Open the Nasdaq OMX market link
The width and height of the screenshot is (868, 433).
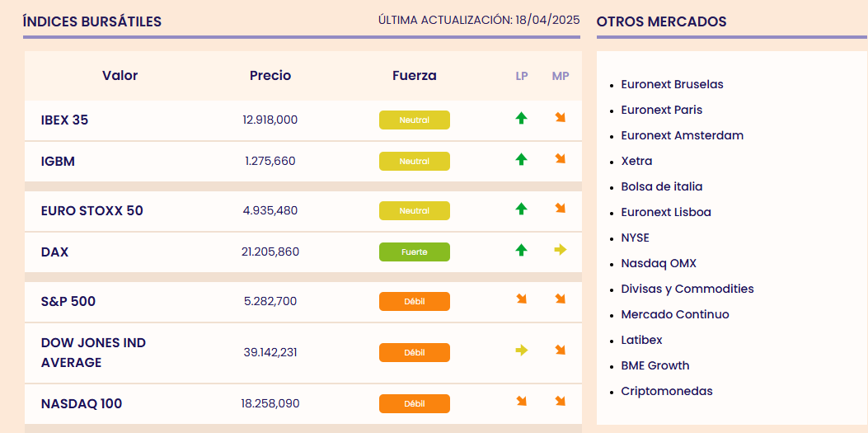tap(659, 263)
